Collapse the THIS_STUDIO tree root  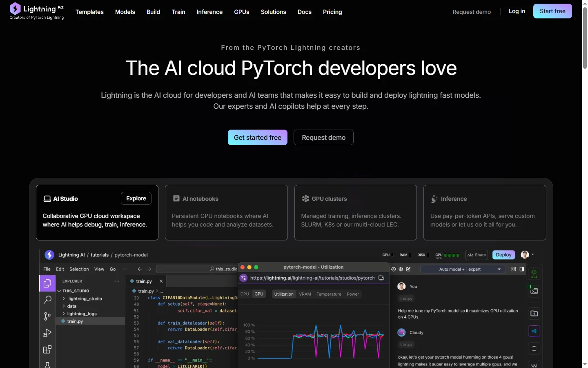[59, 291]
